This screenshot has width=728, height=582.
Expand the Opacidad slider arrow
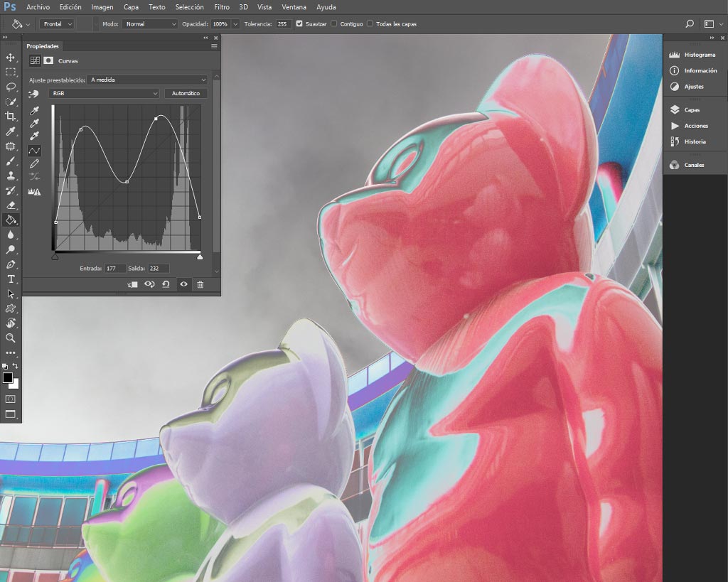click(x=235, y=23)
